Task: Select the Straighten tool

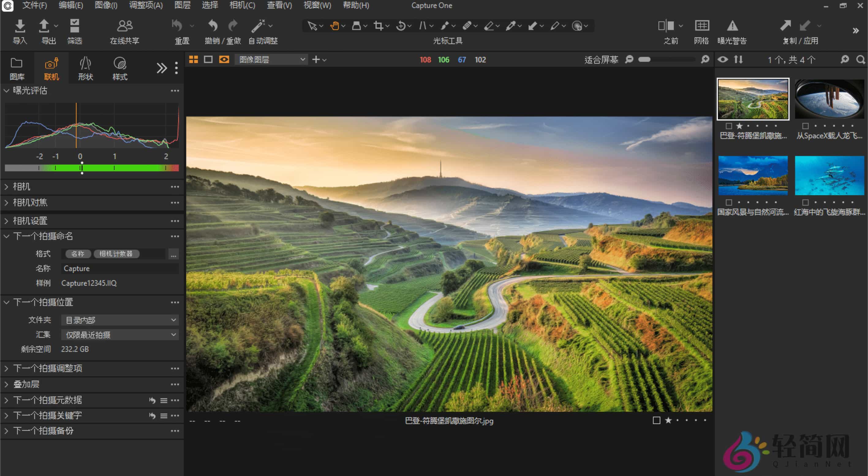Action: point(424,26)
